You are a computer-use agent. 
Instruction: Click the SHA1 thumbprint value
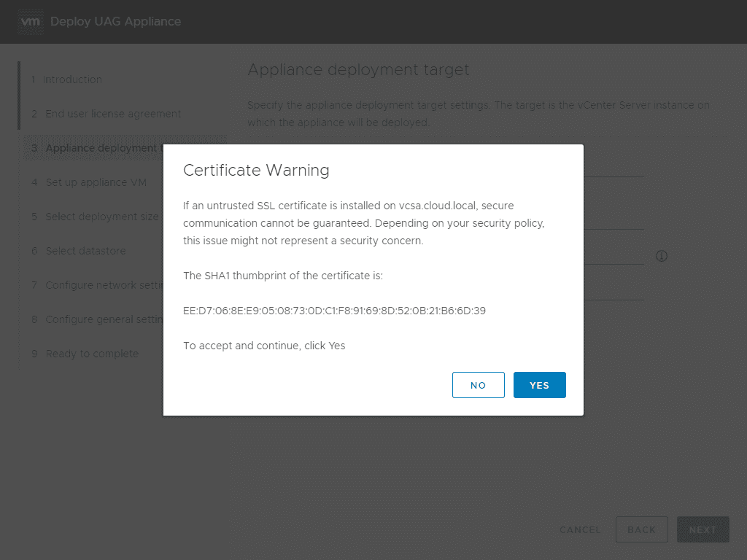[x=334, y=311]
